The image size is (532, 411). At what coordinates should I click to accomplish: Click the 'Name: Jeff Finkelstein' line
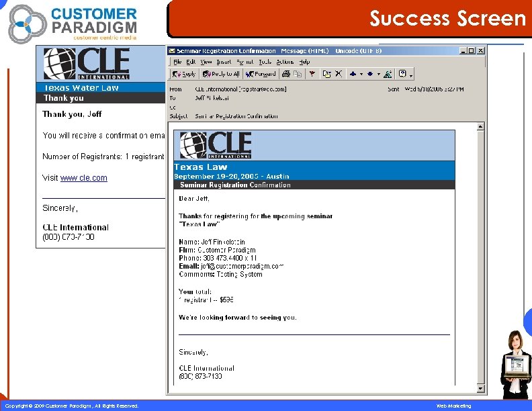click(212, 242)
